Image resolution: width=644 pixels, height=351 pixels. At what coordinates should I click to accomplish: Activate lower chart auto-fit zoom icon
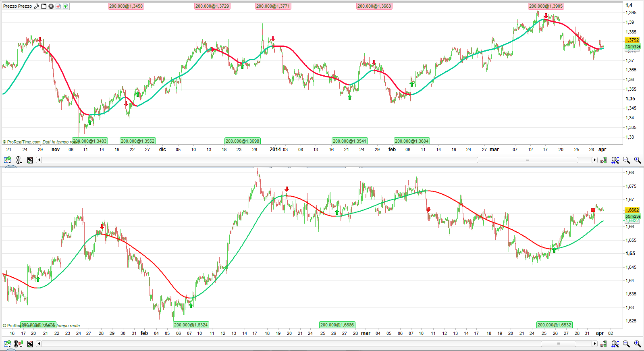(615, 344)
